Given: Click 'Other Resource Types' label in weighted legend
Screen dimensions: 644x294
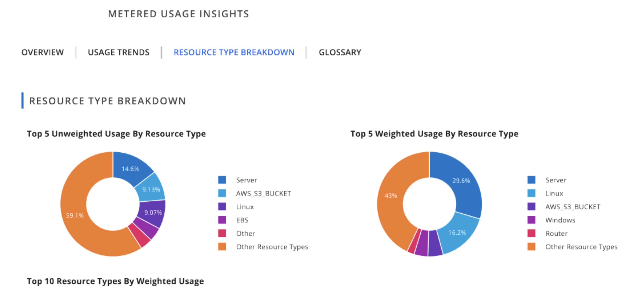Looking at the screenshot, I should (581, 247).
